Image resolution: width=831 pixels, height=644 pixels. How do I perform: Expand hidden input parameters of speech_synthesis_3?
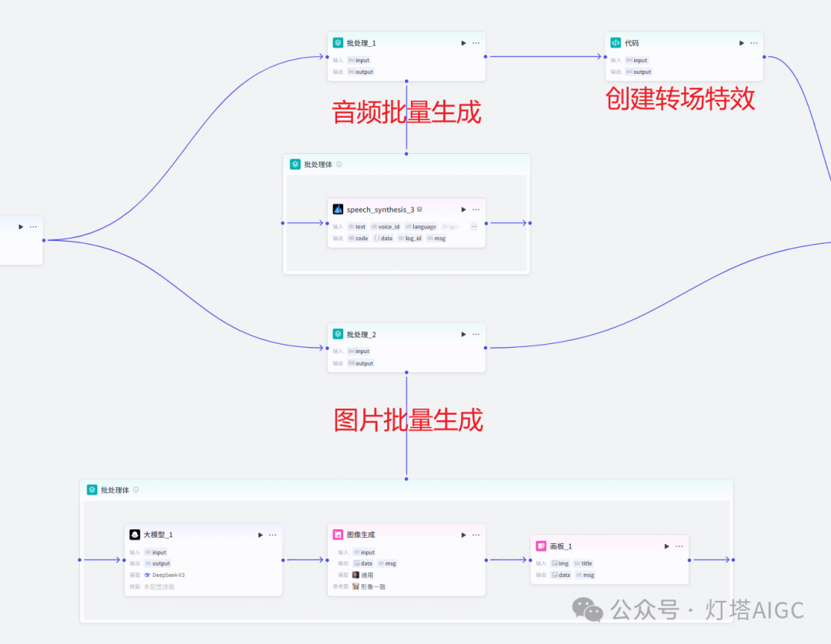pos(474,226)
